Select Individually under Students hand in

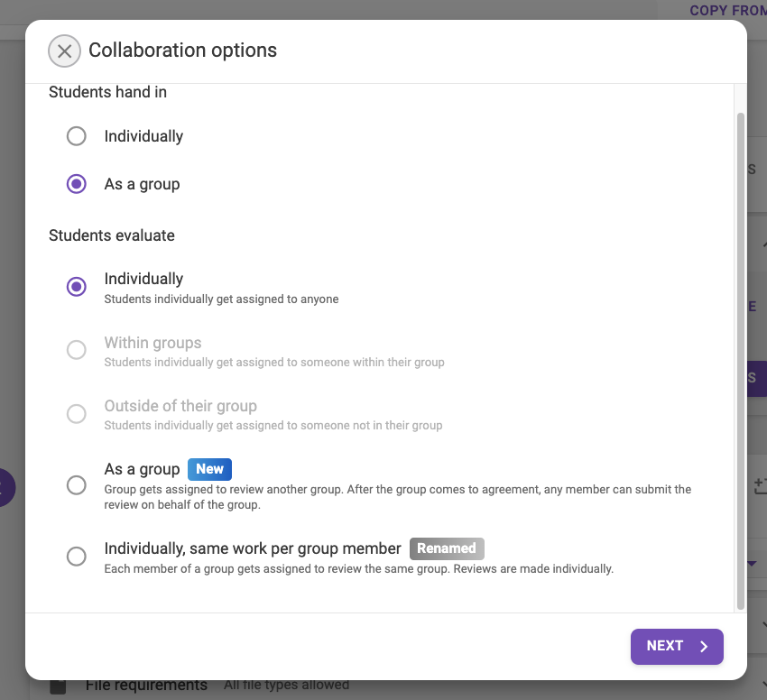coord(77,136)
